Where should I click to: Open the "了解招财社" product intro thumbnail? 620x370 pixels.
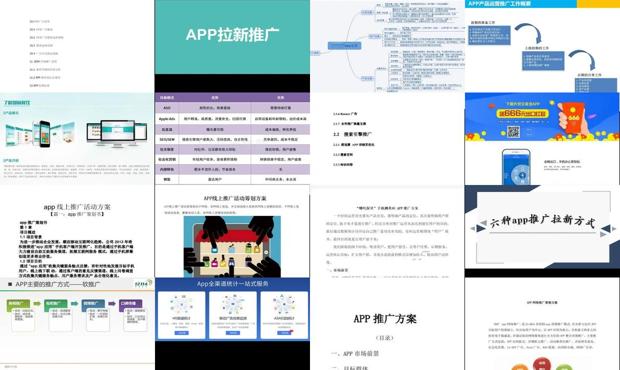(x=77, y=138)
